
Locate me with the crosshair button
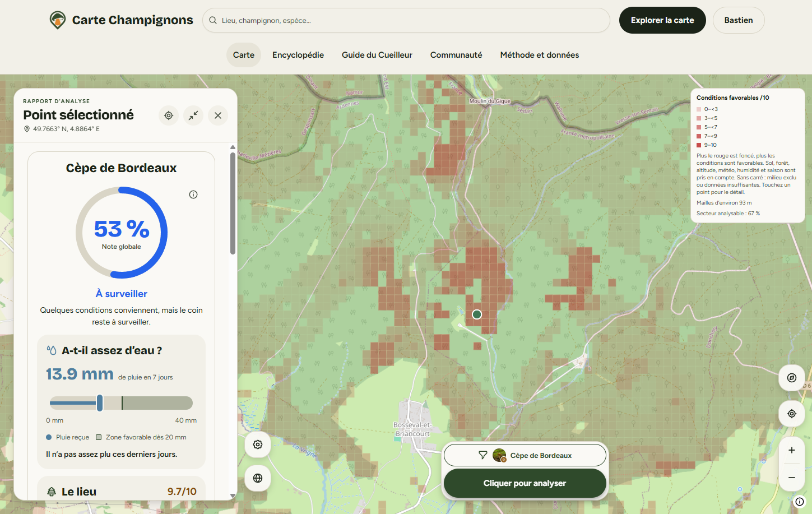click(792, 414)
